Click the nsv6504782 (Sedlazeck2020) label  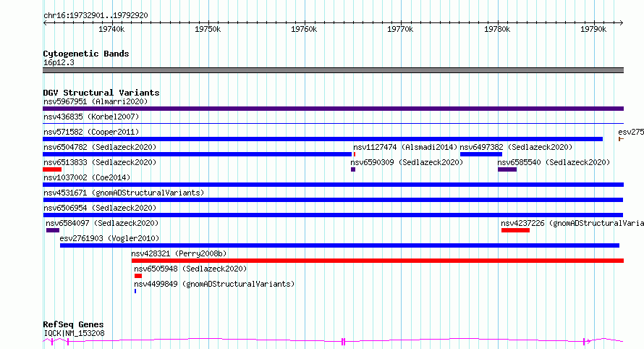tap(100, 147)
